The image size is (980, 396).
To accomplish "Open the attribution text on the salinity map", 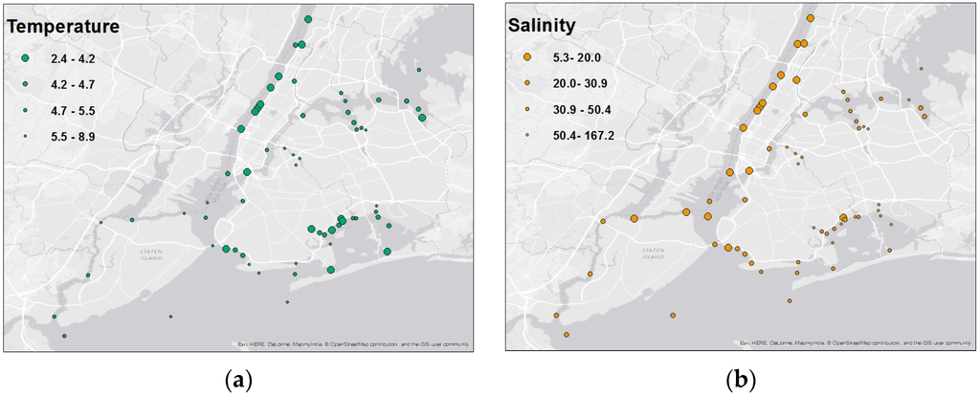I will click(854, 342).
